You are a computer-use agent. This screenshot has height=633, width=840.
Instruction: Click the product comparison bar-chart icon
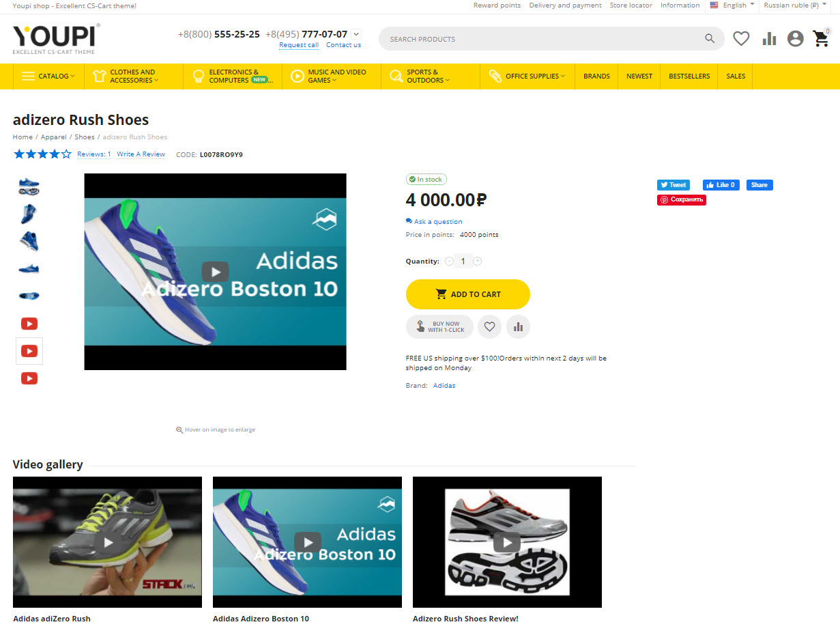(x=769, y=39)
